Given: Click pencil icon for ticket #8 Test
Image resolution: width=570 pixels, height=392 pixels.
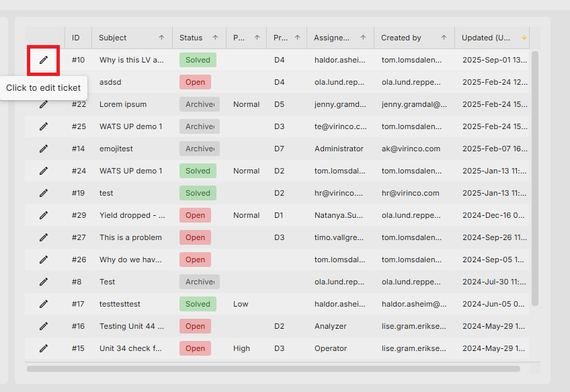Looking at the screenshot, I should click(x=44, y=282).
